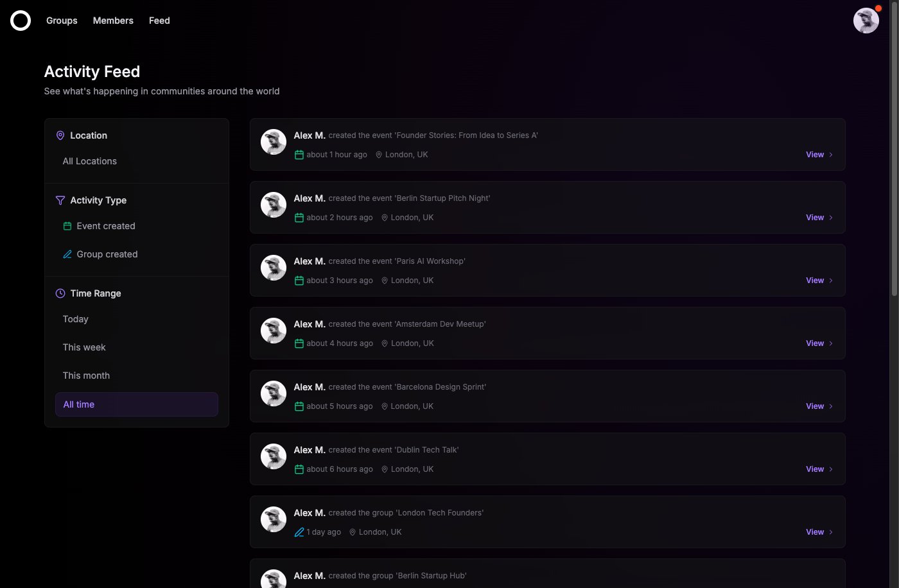
Task: Click the calendar icon beside 'about 1 hour ago'
Action: coord(299,154)
